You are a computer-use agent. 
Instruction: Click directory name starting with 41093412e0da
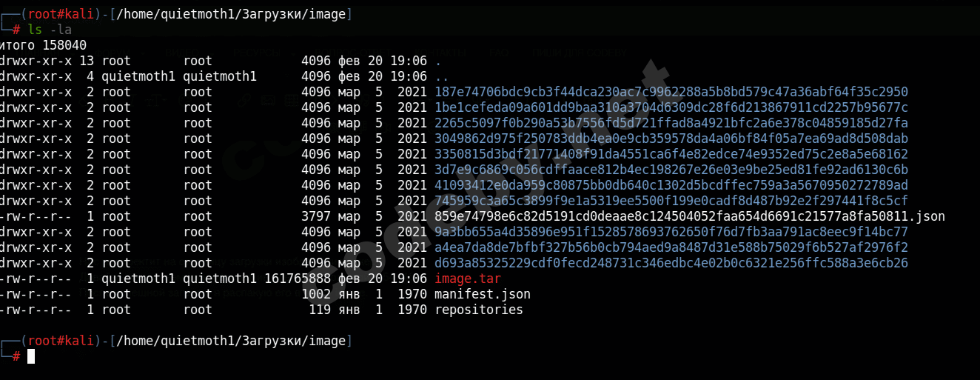[671, 185]
